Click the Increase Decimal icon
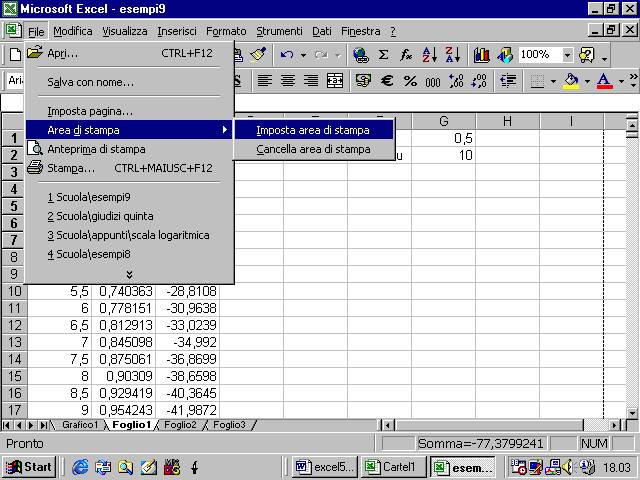 click(456, 81)
